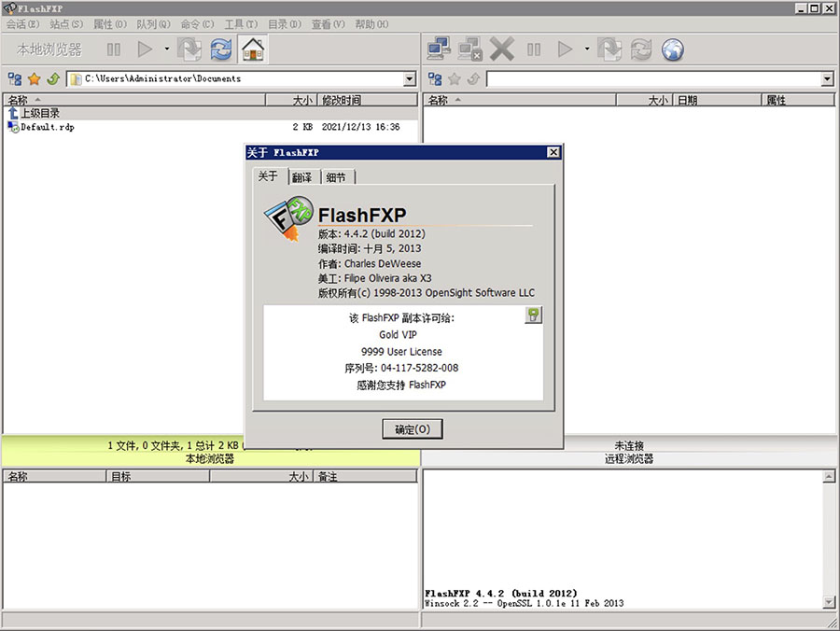Click the serial number 04-117-5282-008 text

tap(419, 368)
